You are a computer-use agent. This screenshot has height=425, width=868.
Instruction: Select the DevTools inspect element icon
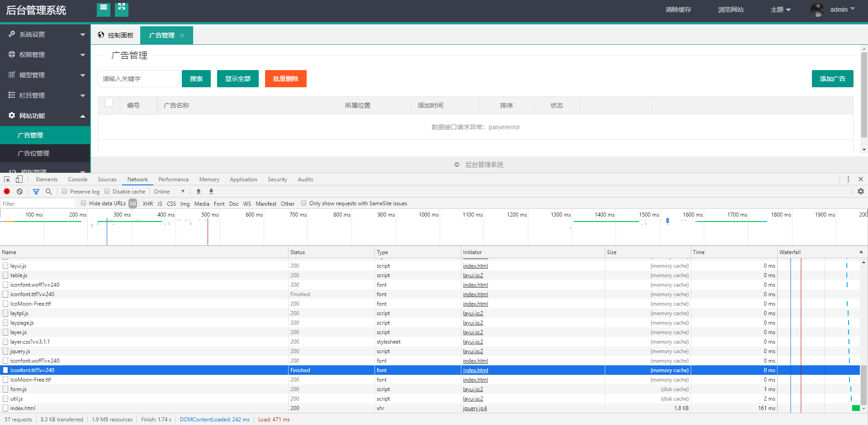coord(7,179)
